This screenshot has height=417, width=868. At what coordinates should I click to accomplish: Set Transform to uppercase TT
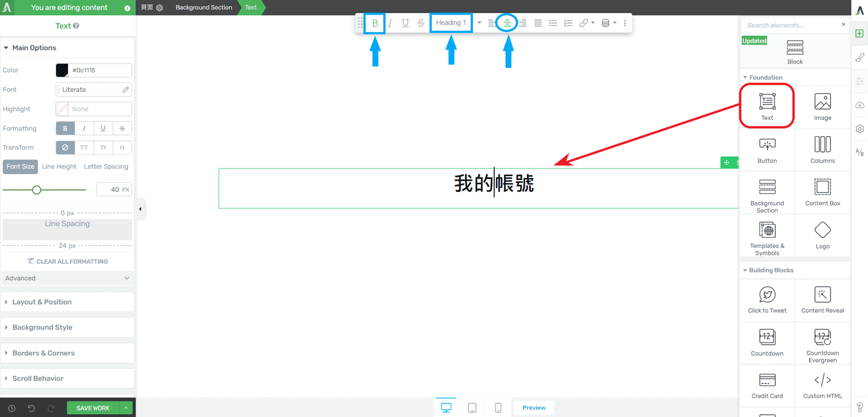[x=84, y=147]
